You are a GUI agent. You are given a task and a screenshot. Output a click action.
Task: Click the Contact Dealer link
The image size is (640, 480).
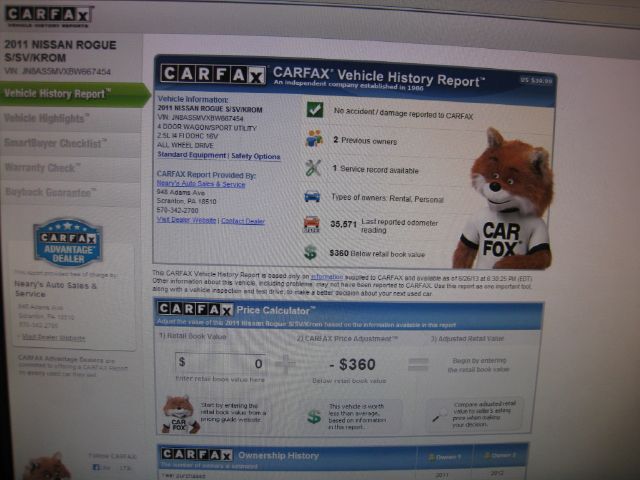243,220
